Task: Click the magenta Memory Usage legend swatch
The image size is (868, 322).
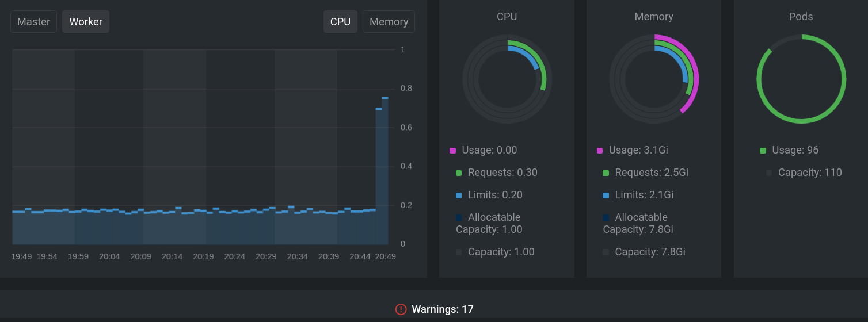Action: pos(600,151)
